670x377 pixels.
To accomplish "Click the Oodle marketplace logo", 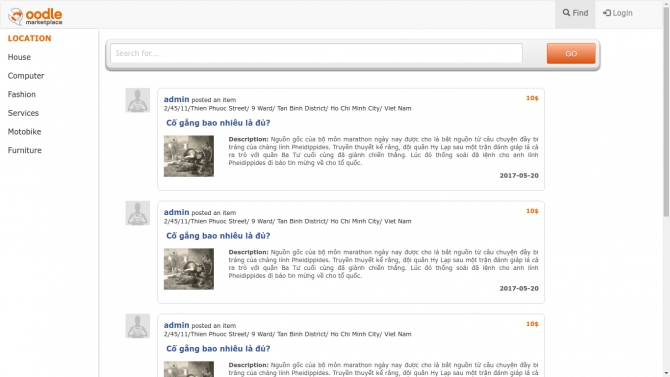I will point(35,16).
